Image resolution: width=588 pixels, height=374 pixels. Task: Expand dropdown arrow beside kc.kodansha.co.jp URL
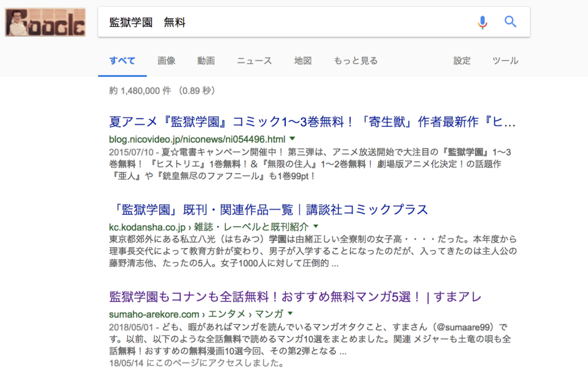316,226
